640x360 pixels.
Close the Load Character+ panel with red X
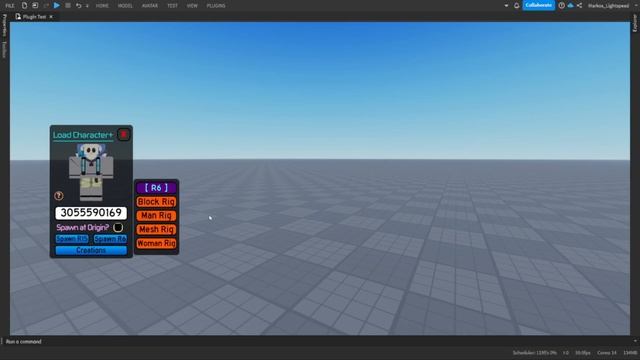pyautogui.click(x=124, y=135)
